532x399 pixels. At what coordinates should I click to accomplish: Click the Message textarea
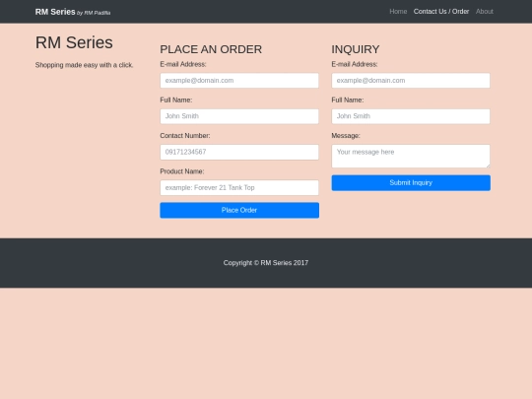coord(411,156)
